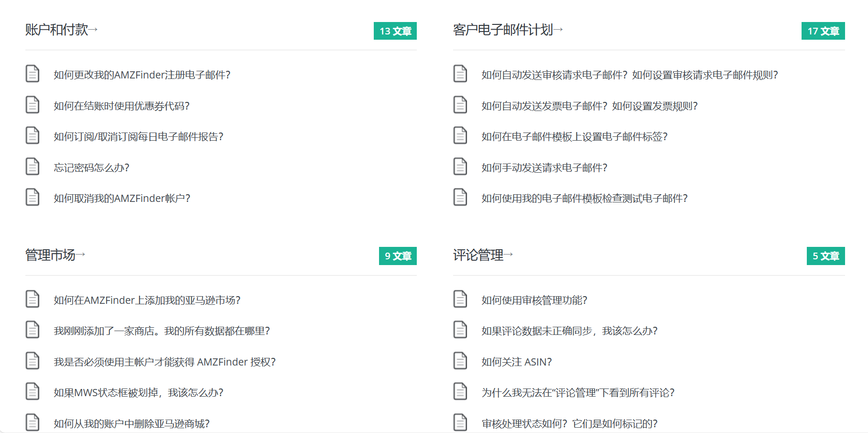Click the 9 文章 badge
Image resolution: width=868 pixels, height=433 pixels.
pos(398,256)
